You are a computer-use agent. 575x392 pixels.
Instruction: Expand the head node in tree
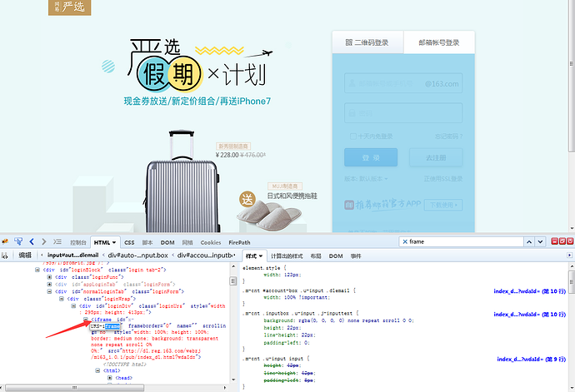pos(110,378)
